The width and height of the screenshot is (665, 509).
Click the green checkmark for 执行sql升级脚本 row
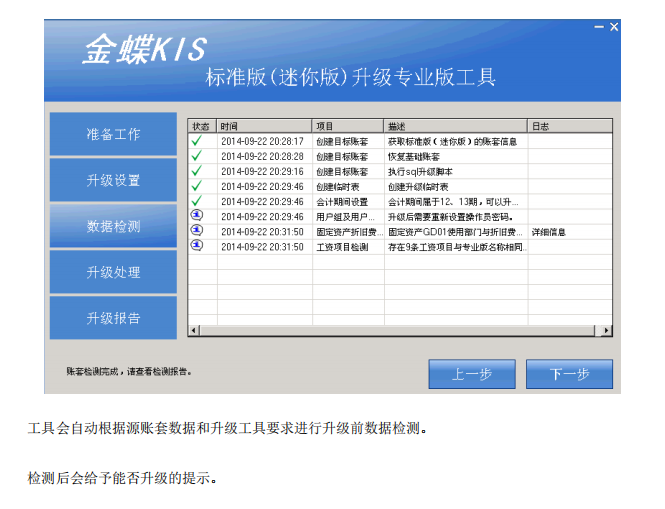pyautogui.click(x=197, y=172)
